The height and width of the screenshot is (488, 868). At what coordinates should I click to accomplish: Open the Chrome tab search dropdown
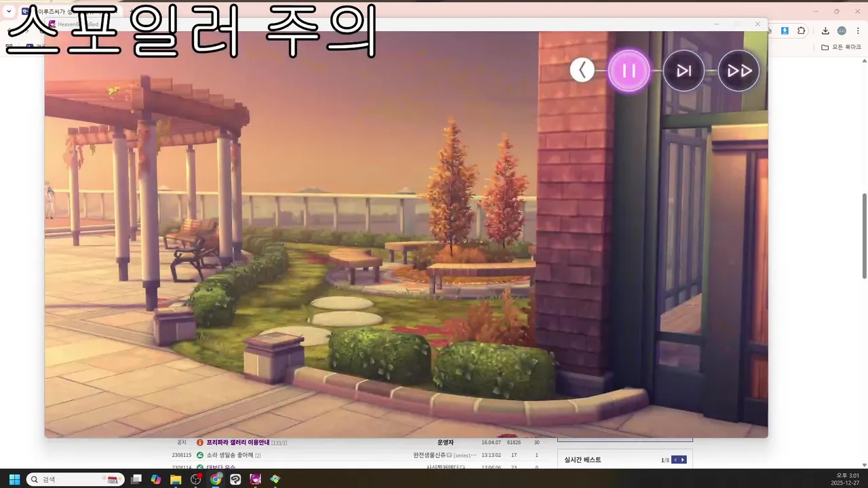pyautogui.click(x=9, y=11)
